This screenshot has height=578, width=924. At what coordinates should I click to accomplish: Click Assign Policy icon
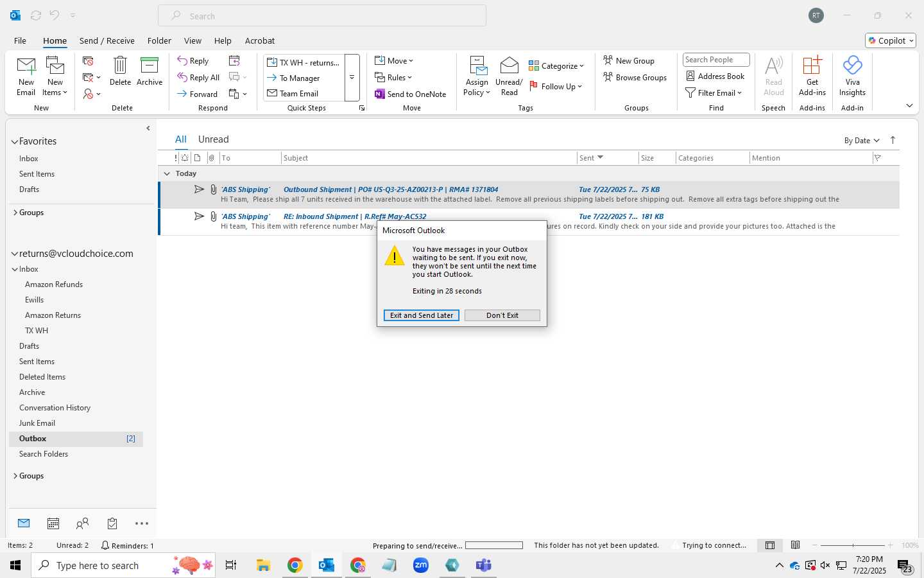(x=478, y=65)
